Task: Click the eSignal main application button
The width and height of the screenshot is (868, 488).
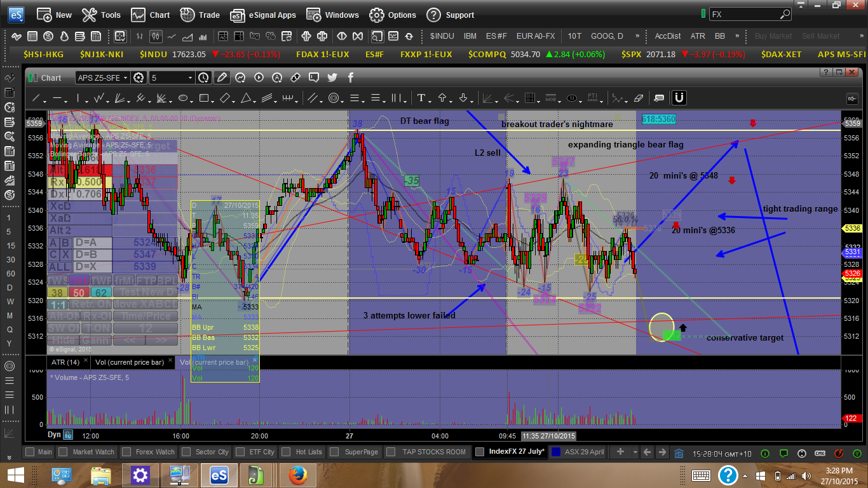Action: [x=16, y=14]
